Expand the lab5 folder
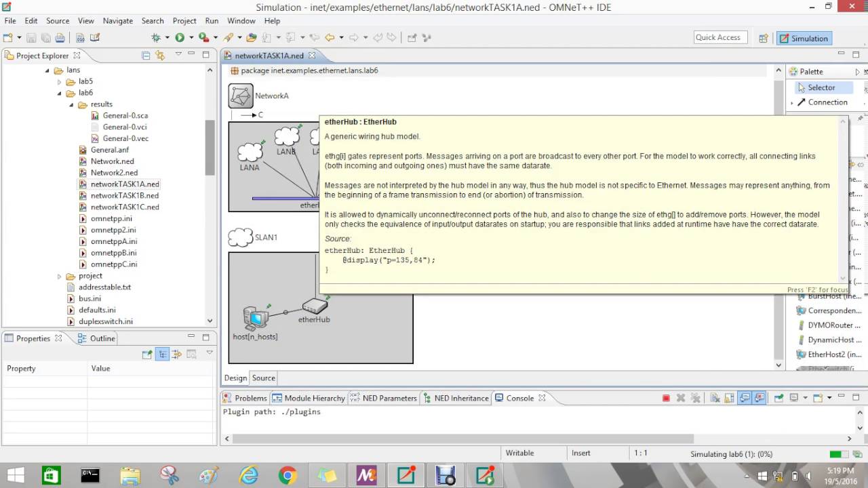The width and height of the screenshot is (868, 488). point(60,81)
